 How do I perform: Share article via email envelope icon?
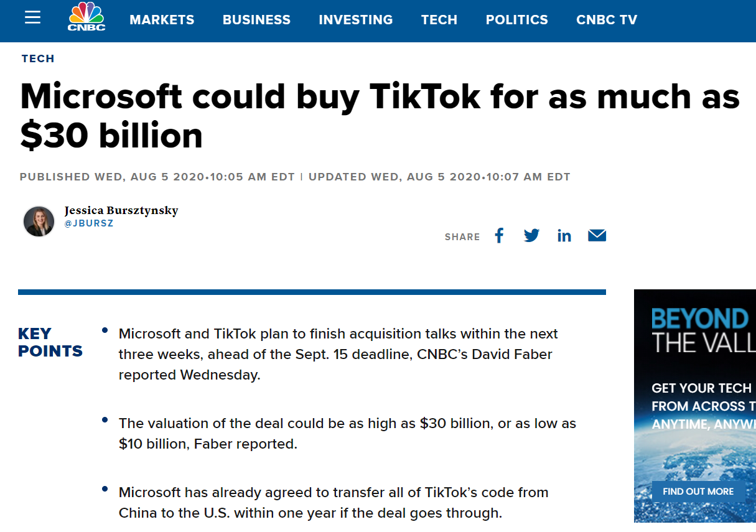tap(597, 235)
